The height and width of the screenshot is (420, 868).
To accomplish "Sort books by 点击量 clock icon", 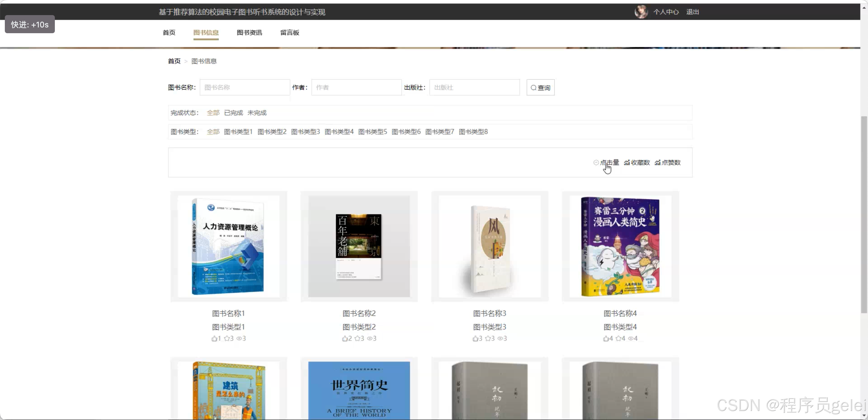I will coord(596,163).
